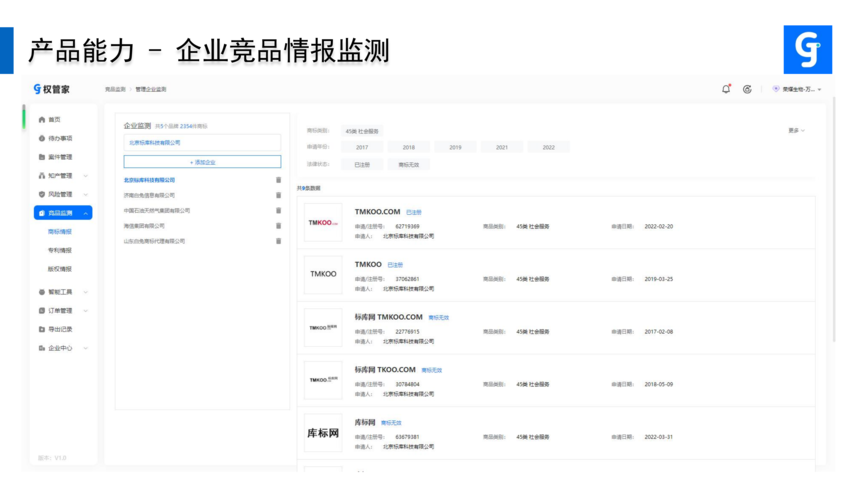
Task: Click application date 2018-05-09
Action: [x=659, y=385]
